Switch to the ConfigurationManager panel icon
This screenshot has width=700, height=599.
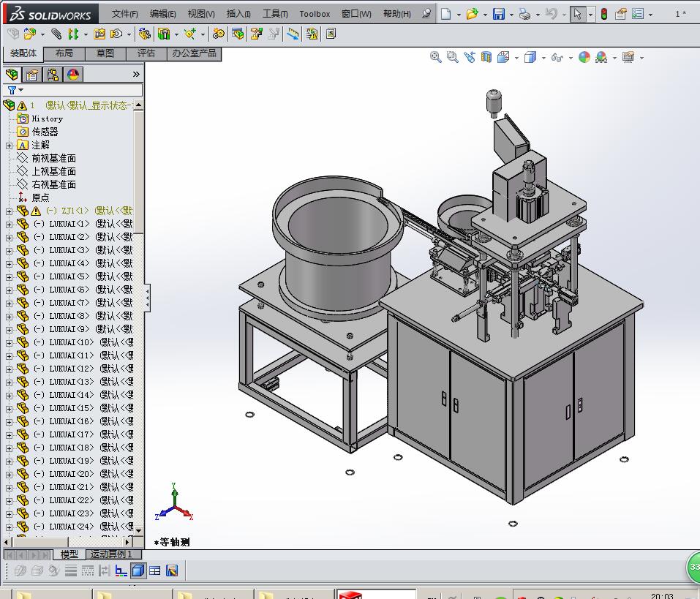point(53,74)
